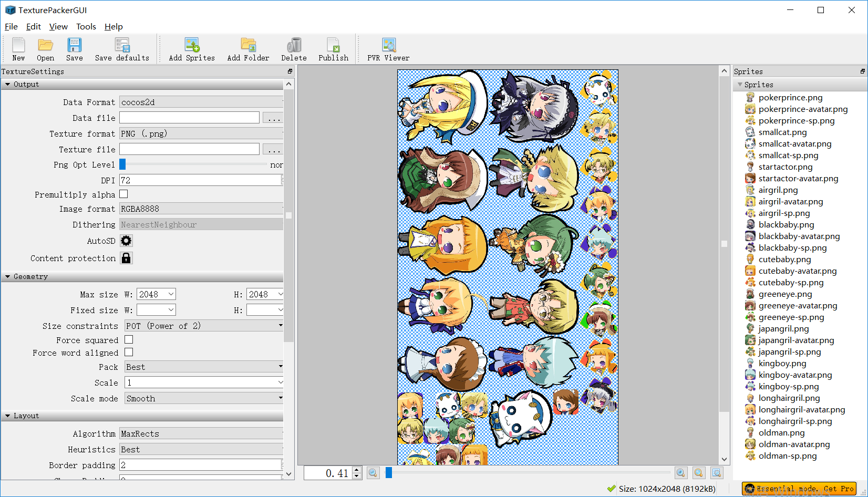Open the Help menu
This screenshot has height=497, width=868.
click(113, 26)
